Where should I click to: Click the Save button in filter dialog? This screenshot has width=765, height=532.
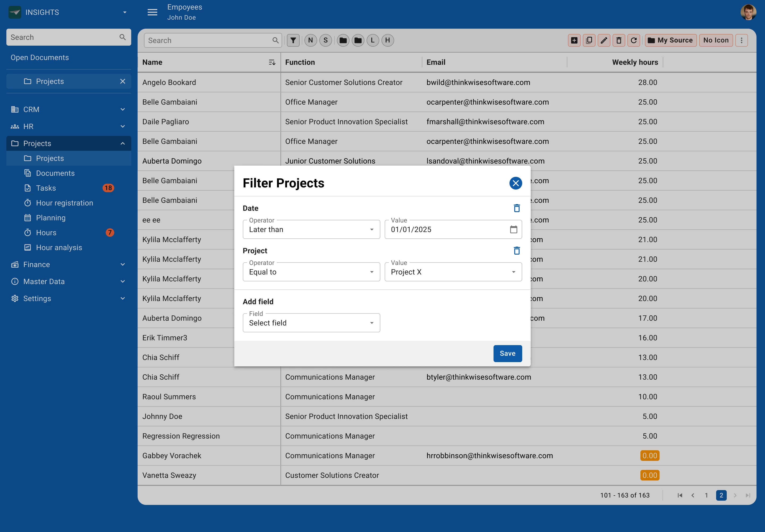[x=507, y=354]
